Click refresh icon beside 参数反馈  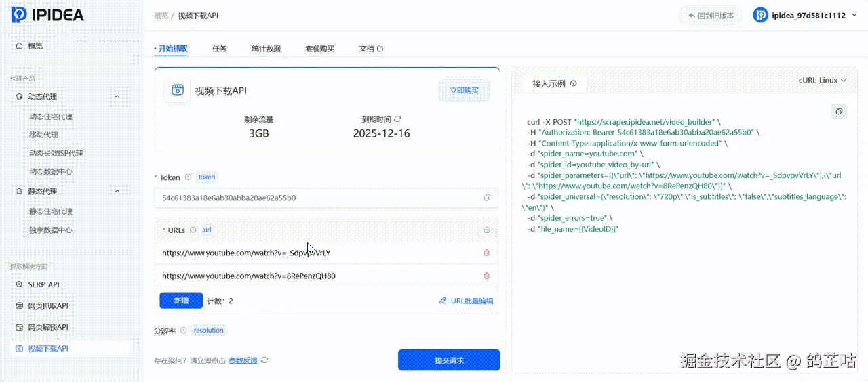pyautogui.click(x=264, y=360)
